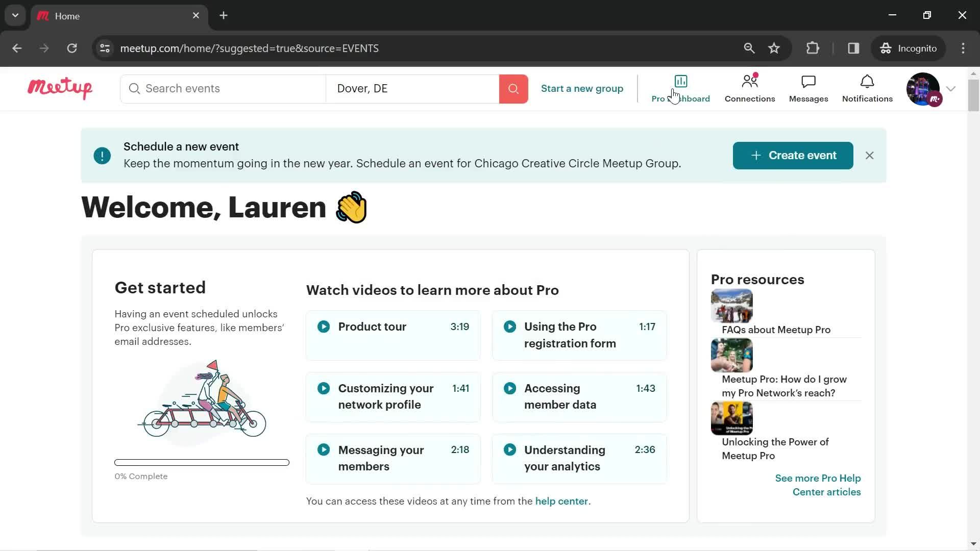Click the search magnifier icon
This screenshot has width=980, height=551.
[x=513, y=88]
